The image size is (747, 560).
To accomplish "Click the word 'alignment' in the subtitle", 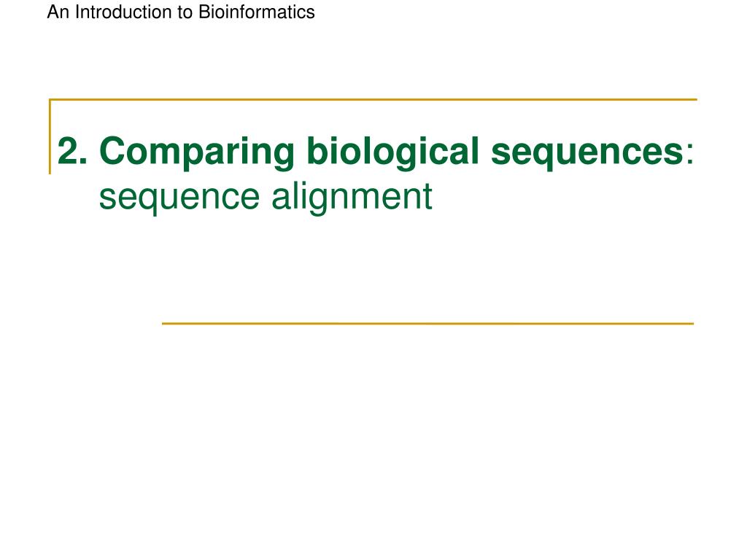I will click(352, 197).
